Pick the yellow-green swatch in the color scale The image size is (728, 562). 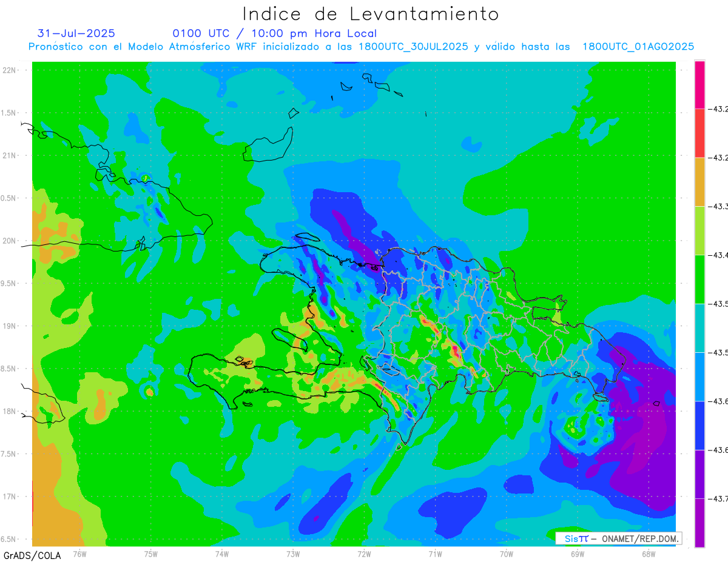699,230
